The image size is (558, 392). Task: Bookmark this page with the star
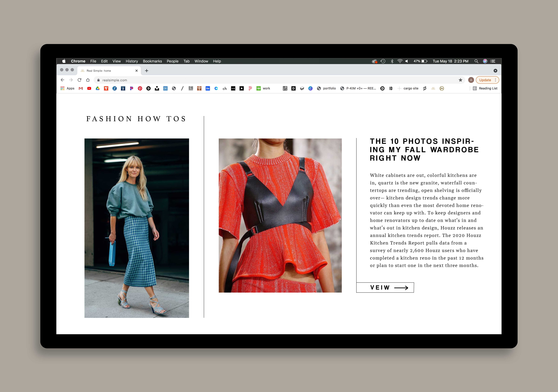(461, 80)
